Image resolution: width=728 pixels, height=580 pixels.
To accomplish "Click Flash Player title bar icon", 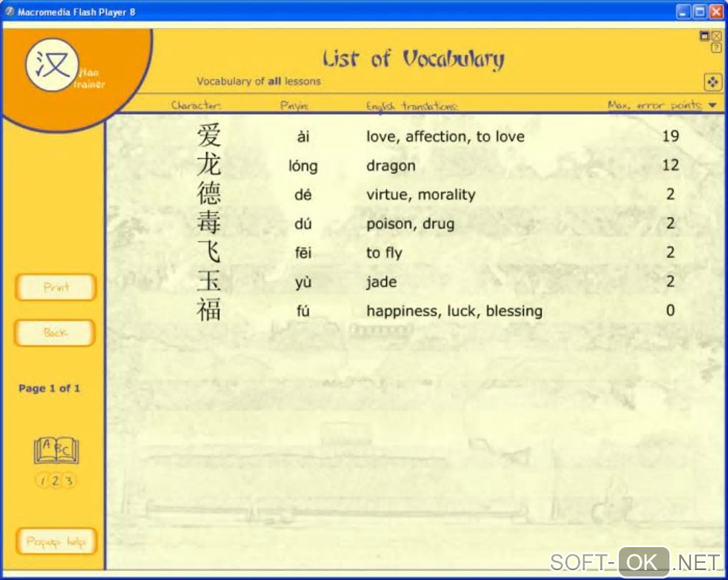I will coord(10,11).
